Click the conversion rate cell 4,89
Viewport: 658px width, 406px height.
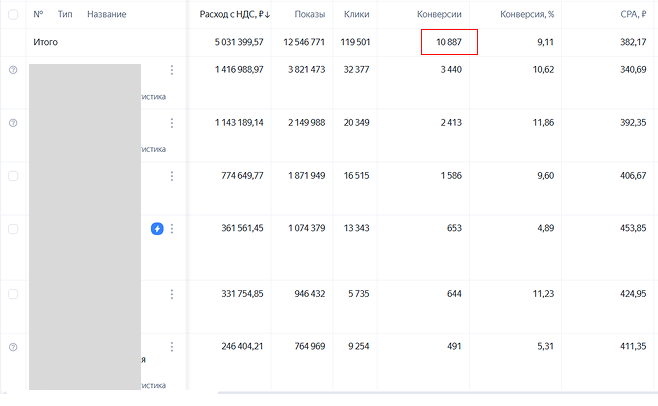point(546,228)
